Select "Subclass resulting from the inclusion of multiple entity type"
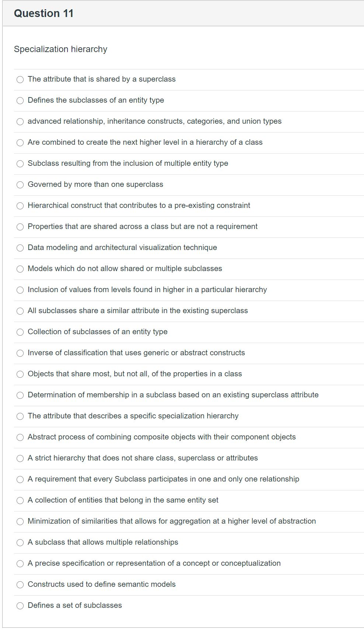 click(x=20, y=164)
